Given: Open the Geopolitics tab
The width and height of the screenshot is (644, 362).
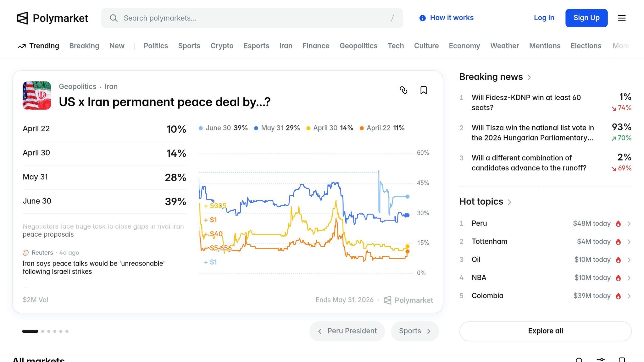Looking at the screenshot, I should 358,46.
